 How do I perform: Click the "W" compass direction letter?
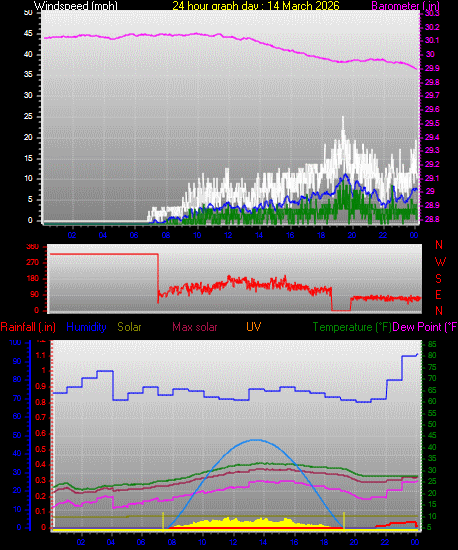pyautogui.click(x=440, y=261)
